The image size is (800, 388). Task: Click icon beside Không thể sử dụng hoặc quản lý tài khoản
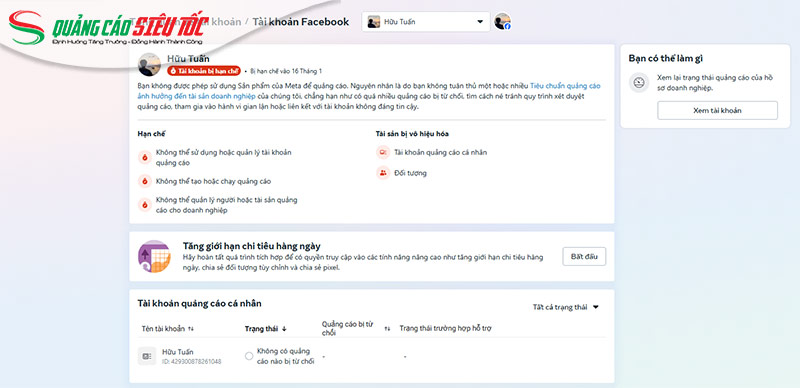click(145, 157)
